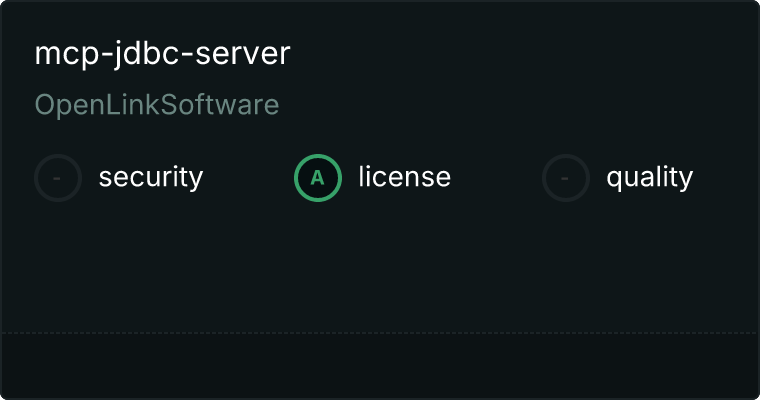The height and width of the screenshot is (400, 760).
Task: Select the word server in the card title
Action: 244,54
